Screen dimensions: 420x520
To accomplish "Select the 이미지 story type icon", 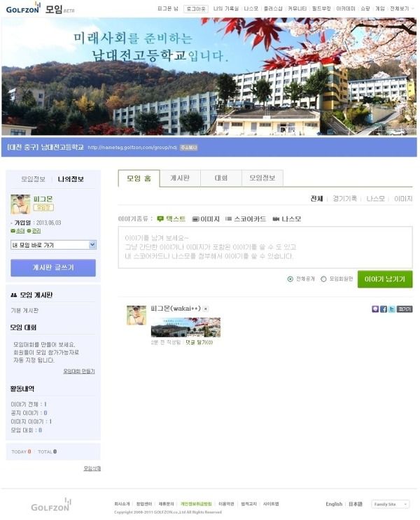I will pyautogui.click(x=195, y=219).
